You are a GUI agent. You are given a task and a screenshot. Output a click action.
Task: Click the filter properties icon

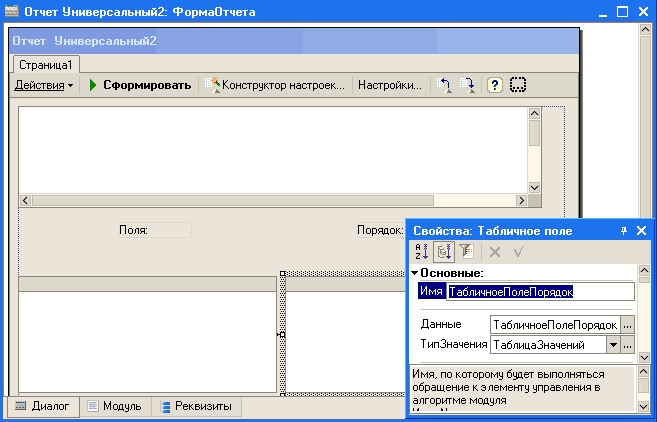pyautogui.click(x=466, y=252)
